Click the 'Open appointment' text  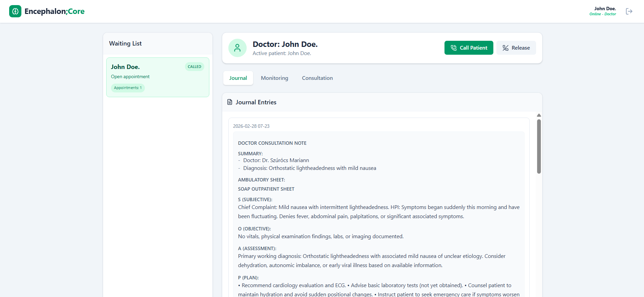click(x=130, y=76)
